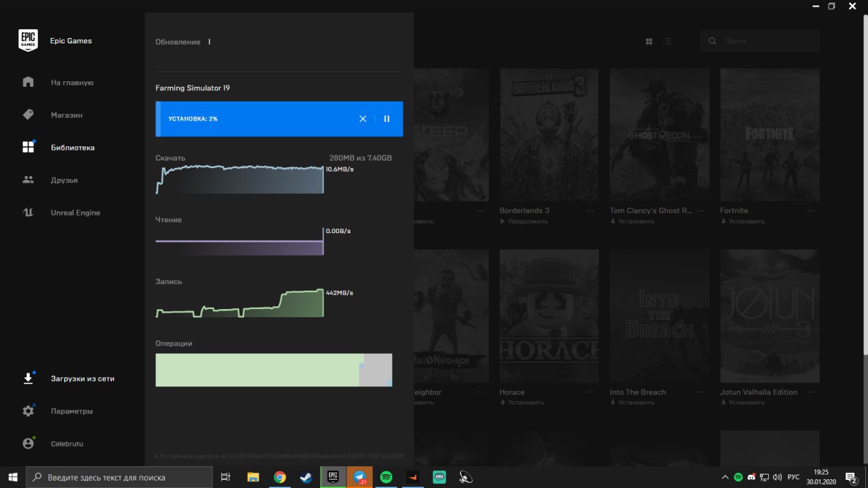This screenshot has width=868, height=488.
Task: Click the Поиск search field
Action: 760,41
